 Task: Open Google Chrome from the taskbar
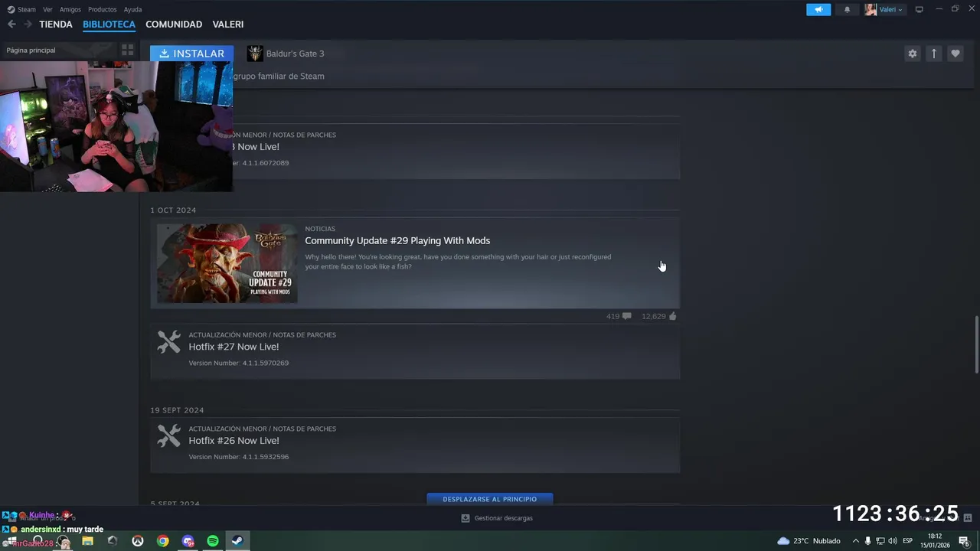163,541
